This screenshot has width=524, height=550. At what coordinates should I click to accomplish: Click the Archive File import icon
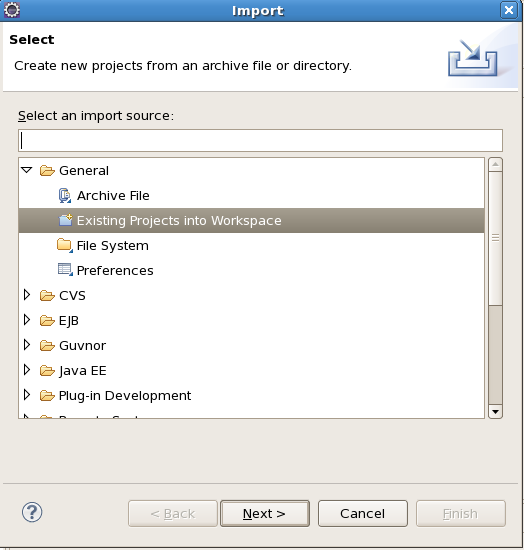click(65, 195)
